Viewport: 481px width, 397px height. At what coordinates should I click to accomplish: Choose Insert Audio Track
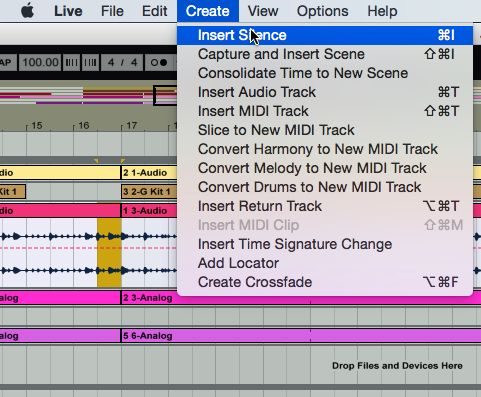(x=325, y=92)
